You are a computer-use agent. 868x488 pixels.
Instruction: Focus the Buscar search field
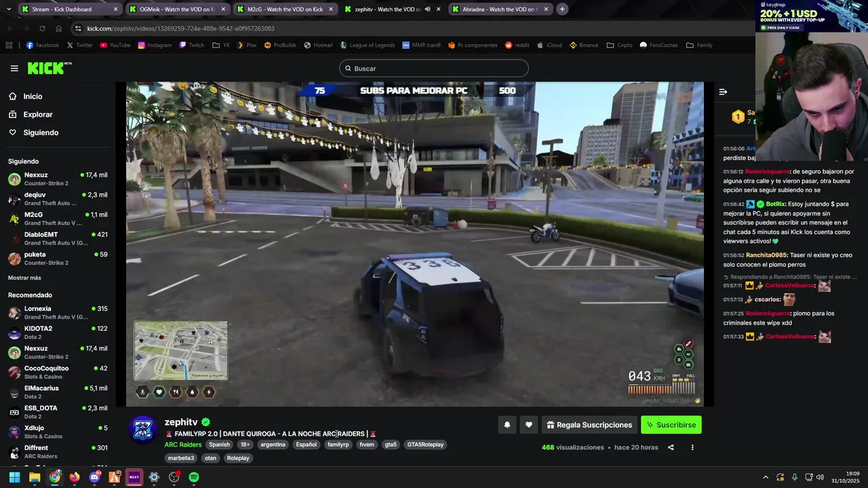click(x=433, y=68)
